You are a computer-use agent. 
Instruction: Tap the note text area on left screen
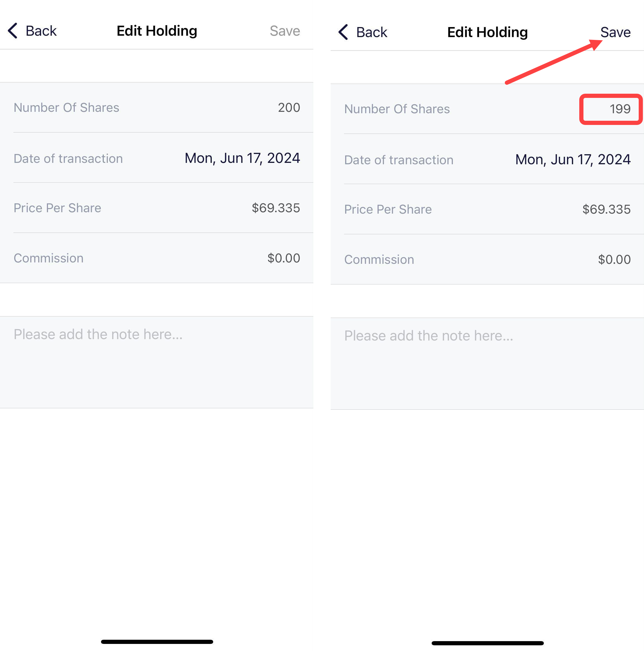tap(156, 362)
